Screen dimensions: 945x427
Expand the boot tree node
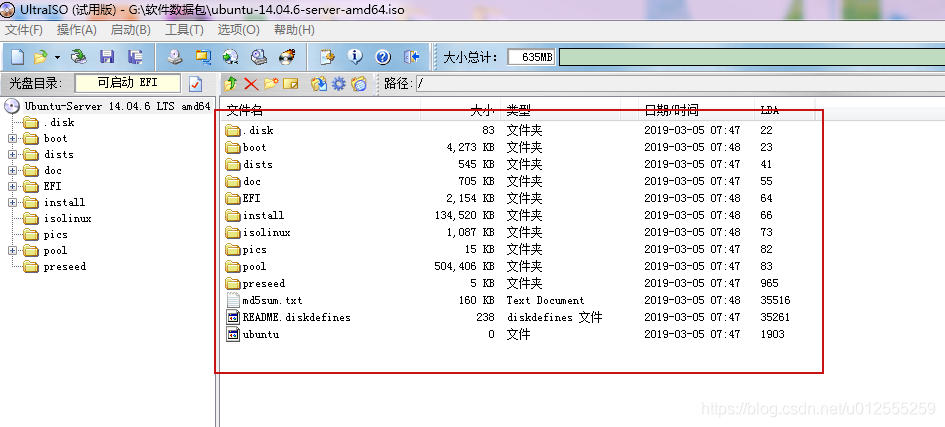[x=12, y=139]
